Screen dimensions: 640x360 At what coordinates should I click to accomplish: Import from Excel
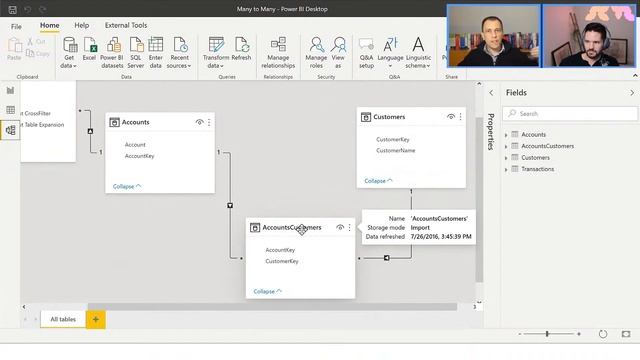[x=89, y=49]
